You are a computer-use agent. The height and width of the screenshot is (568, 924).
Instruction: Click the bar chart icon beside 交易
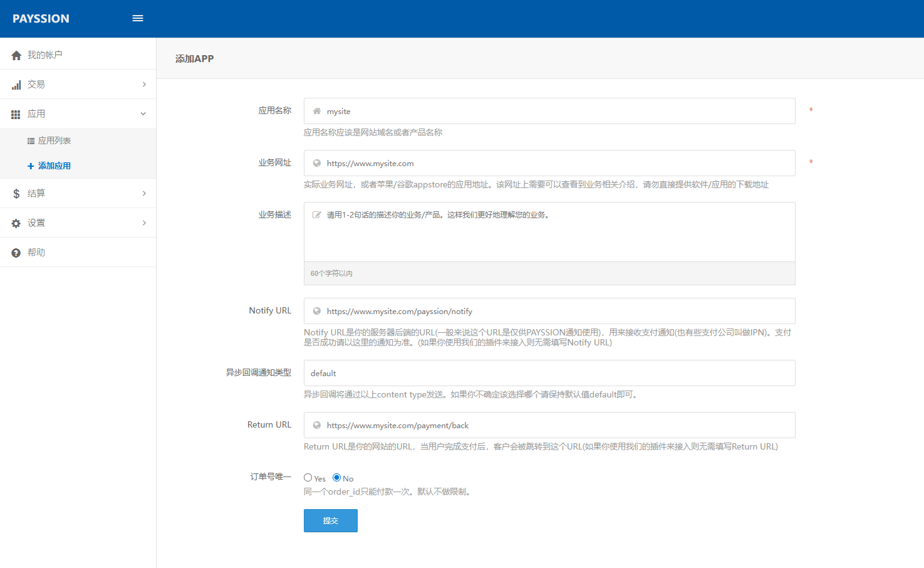[x=16, y=85]
